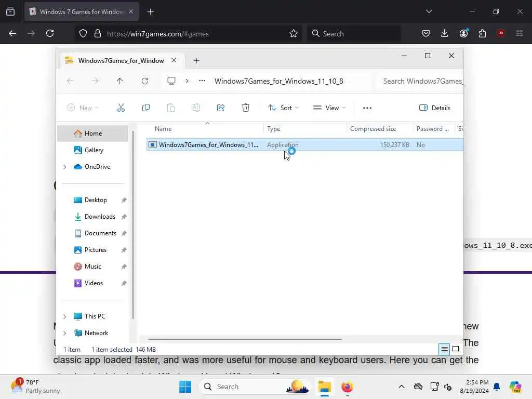Screen dimensions: 532x399
Task: Click the PC monitor icon in address bar
Action: click(171, 81)
